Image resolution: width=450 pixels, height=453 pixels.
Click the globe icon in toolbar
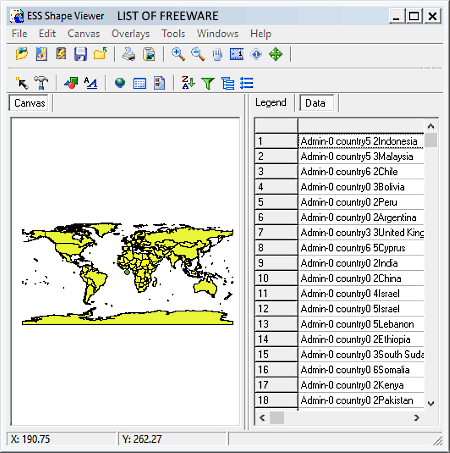click(x=120, y=83)
